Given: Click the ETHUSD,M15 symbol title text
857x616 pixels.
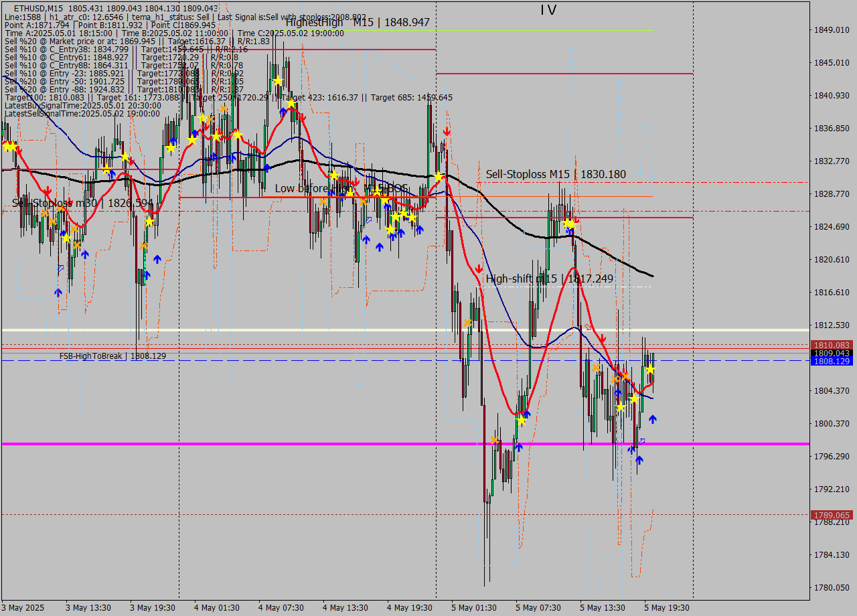Looking at the screenshot, I should [x=38, y=8].
